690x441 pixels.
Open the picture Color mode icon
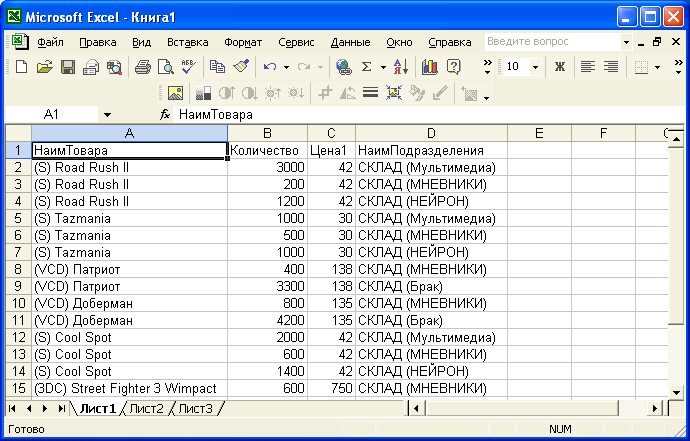203,93
